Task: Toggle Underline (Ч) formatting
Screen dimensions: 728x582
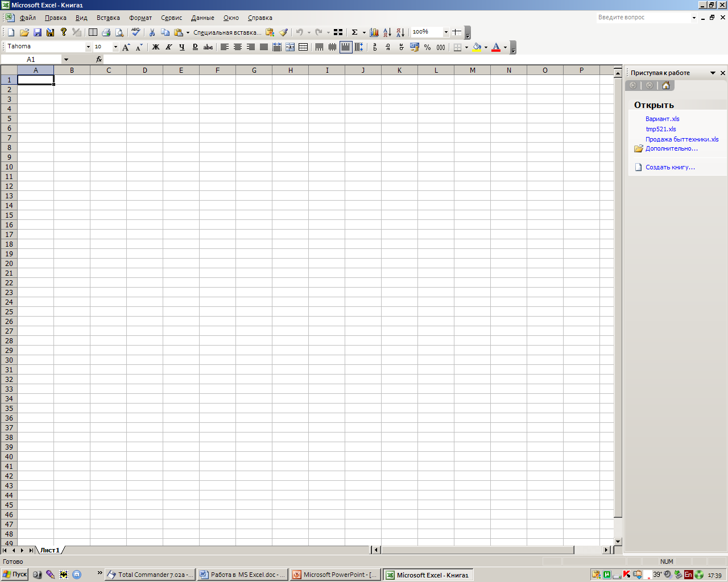Action: [182, 47]
